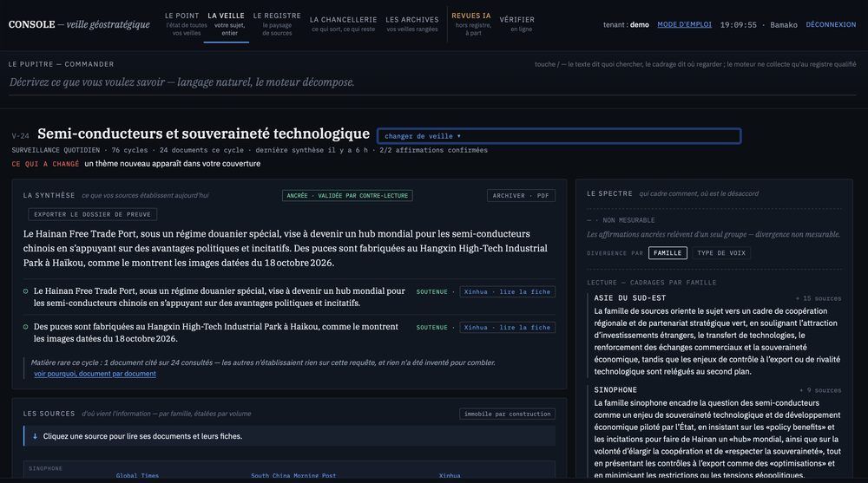
Task: Select the LA VEILLE tab
Action: pos(226,23)
